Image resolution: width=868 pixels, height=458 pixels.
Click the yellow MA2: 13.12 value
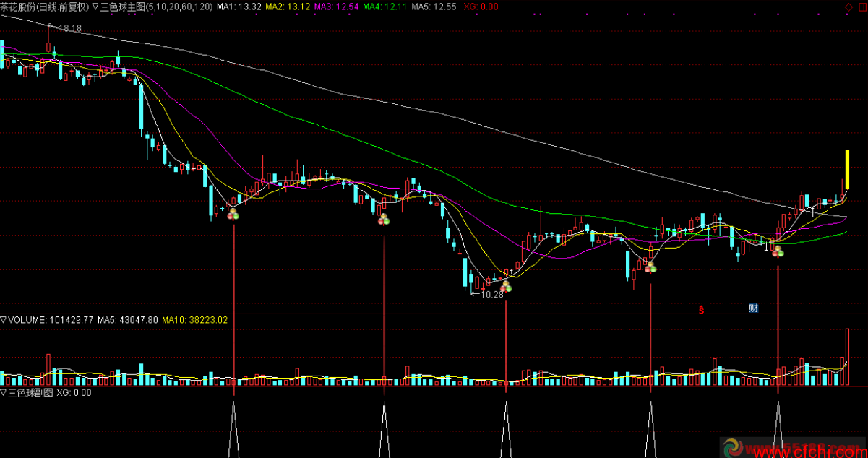click(x=288, y=6)
